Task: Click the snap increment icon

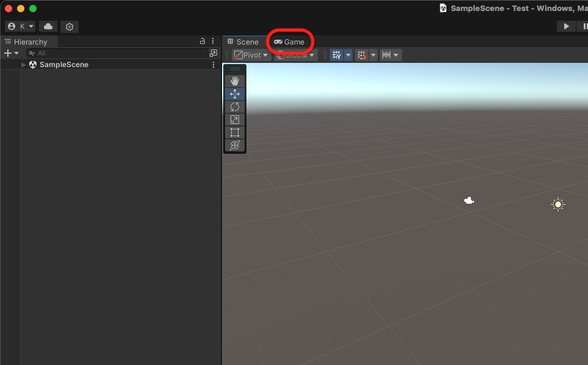Action: (386, 55)
